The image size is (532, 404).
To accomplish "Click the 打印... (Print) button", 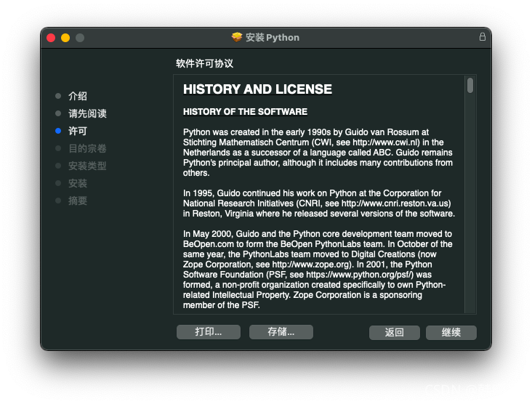I will tap(209, 332).
